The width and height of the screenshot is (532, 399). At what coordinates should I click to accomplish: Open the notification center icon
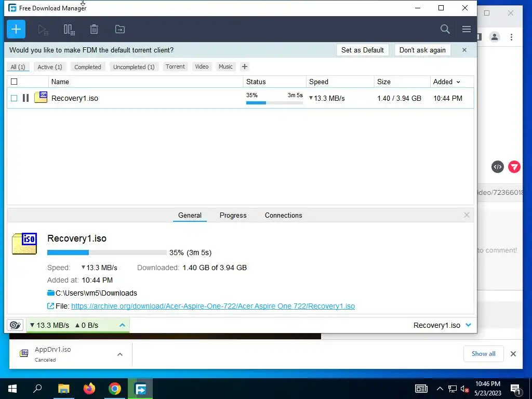(x=515, y=390)
